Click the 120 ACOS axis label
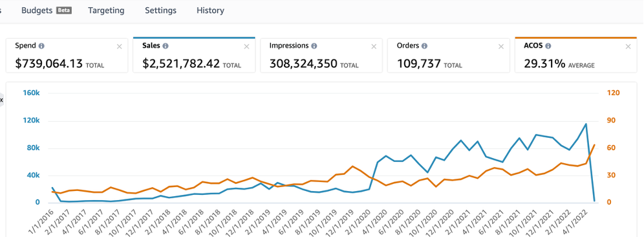The height and width of the screenshot is (237, 644). tap(613, 93)
